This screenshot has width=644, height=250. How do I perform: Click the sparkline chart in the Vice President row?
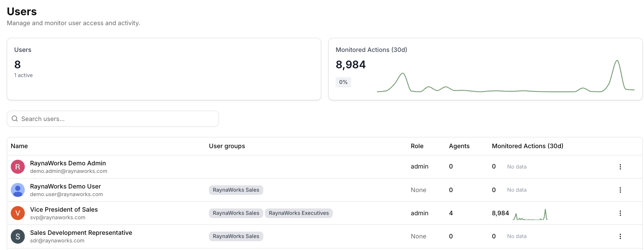531,214
